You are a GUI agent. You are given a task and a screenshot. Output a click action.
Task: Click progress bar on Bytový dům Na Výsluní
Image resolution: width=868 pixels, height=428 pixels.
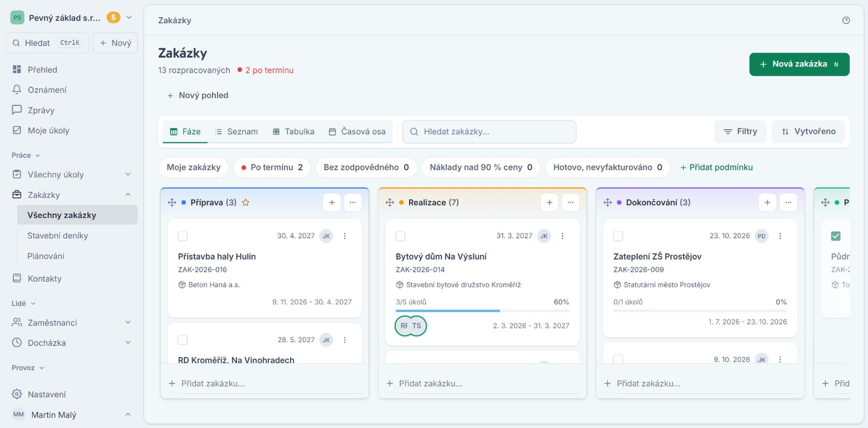[482, 311]
